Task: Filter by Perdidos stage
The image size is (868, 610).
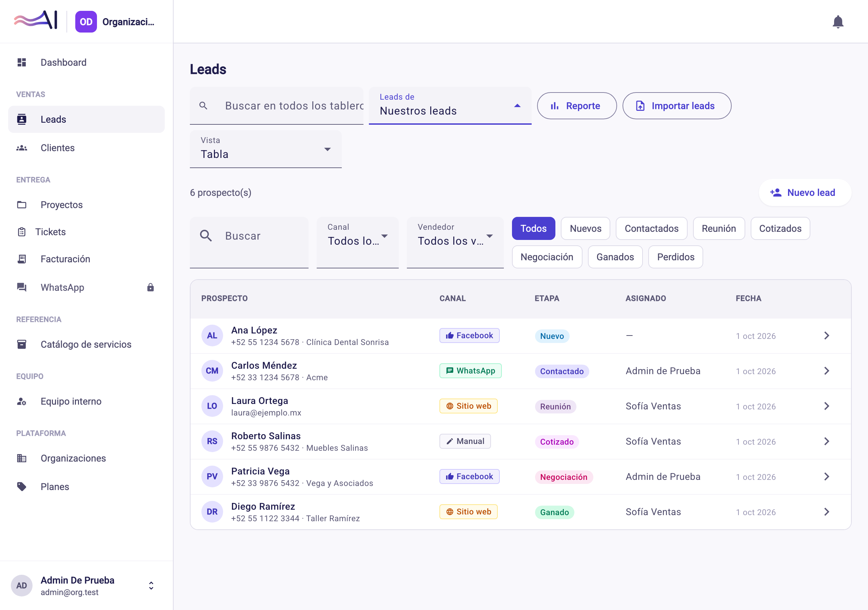Action: point(675,257)
